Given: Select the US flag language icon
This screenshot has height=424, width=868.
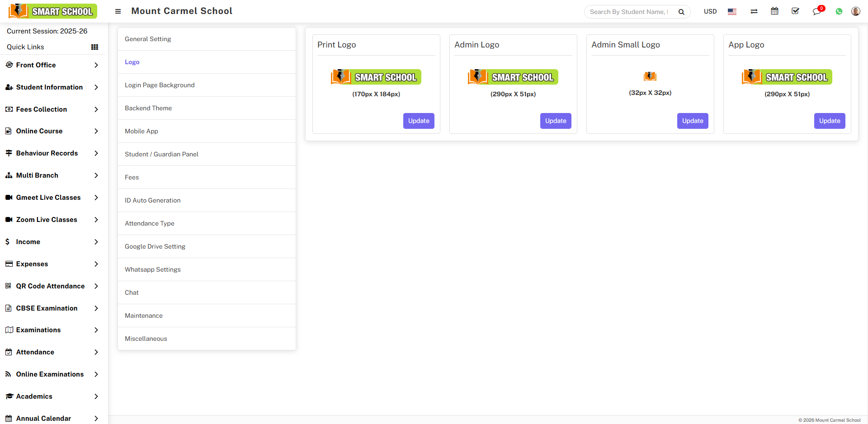Looking at the screenshot, I should tap(732, 11).
